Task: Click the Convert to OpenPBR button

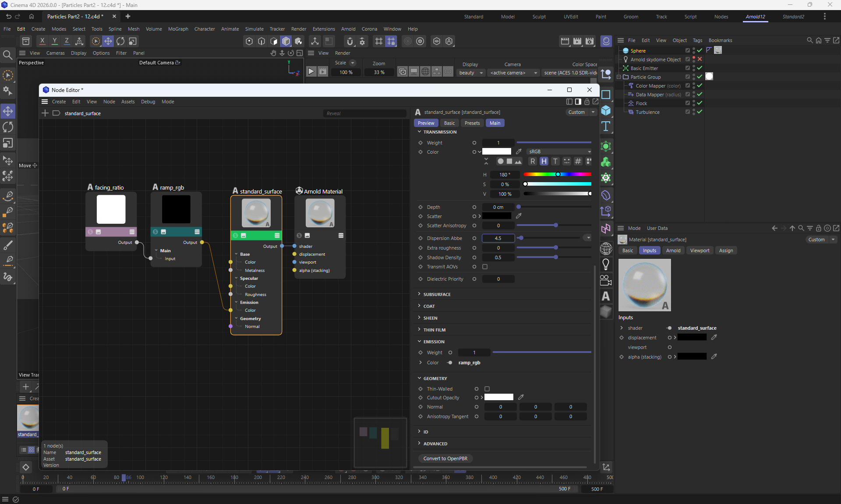Action: (445, 458)
